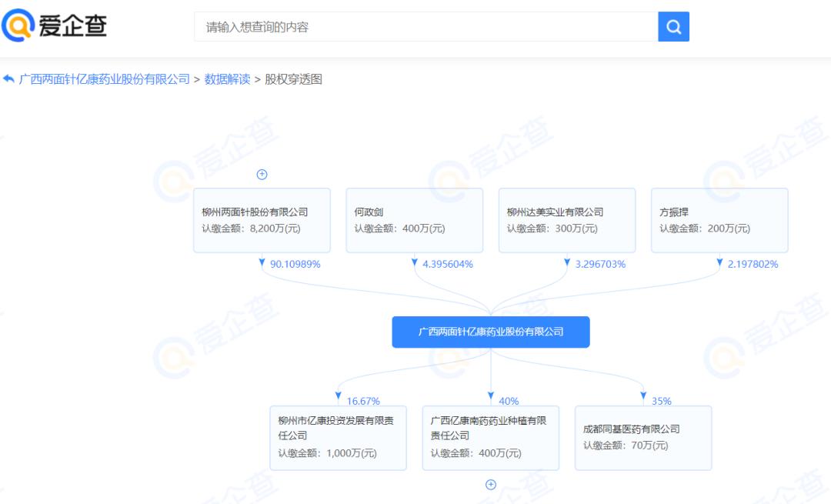Click the 4.395604% share percentage
Screen dimensions: 831x504
click(x=448, y=264)
